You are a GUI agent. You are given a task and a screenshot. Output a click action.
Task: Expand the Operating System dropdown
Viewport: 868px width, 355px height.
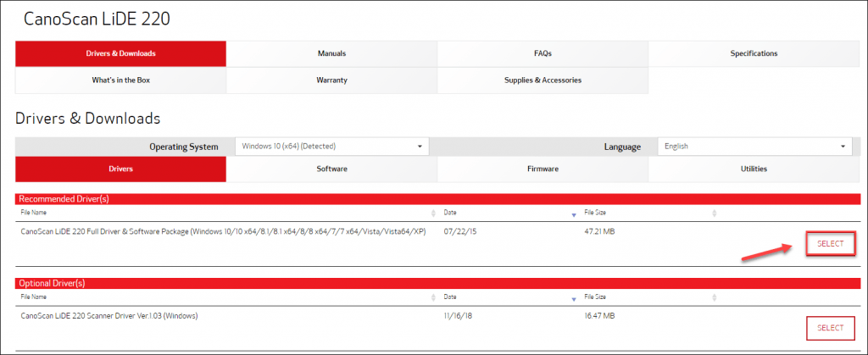point(332,147)
